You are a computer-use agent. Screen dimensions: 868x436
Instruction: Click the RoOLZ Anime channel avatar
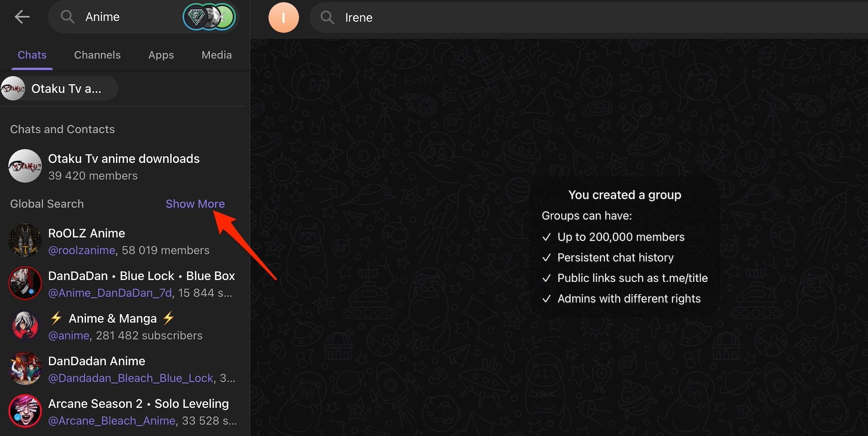coord(25,241)
